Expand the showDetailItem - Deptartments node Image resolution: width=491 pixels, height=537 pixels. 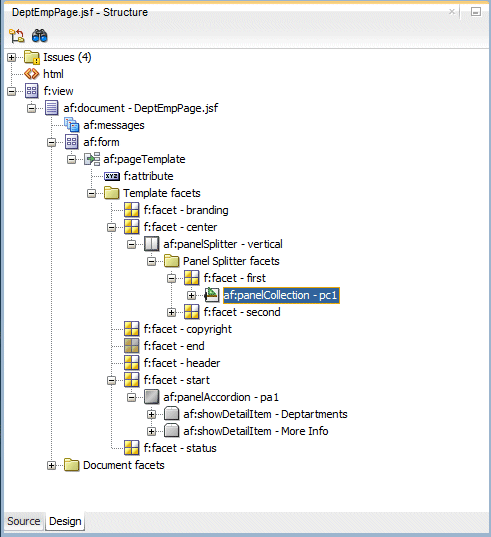coord(151,414)
